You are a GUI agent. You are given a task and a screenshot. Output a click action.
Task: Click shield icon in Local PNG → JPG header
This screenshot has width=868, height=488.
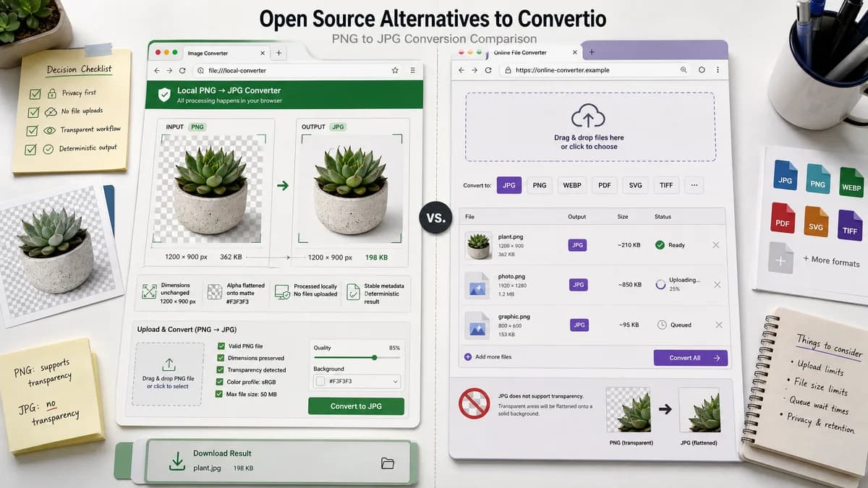pos(164,95)
